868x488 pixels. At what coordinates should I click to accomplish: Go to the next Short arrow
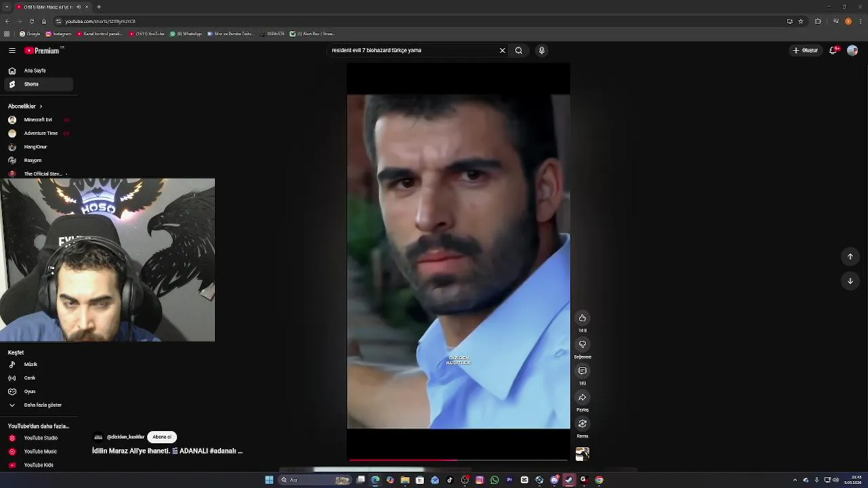click(x=850, y=281)
